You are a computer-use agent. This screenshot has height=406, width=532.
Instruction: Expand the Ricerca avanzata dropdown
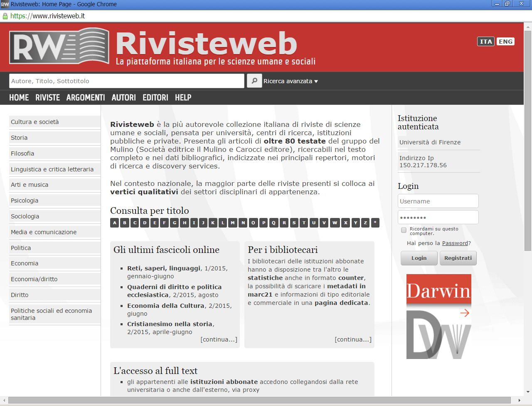291,81
